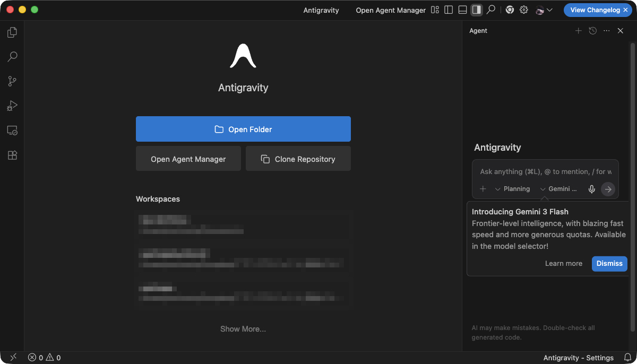Open Source Control view in sidebar

pos(12,81)
